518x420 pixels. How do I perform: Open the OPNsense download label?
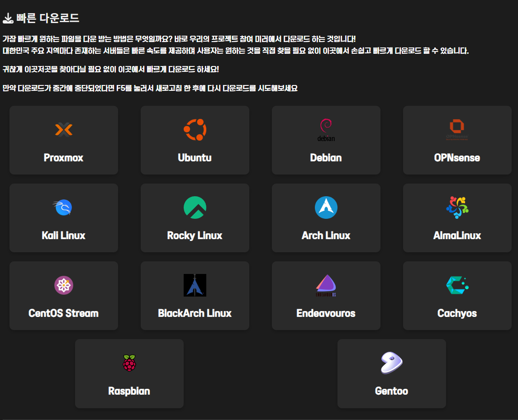[457, 158]
